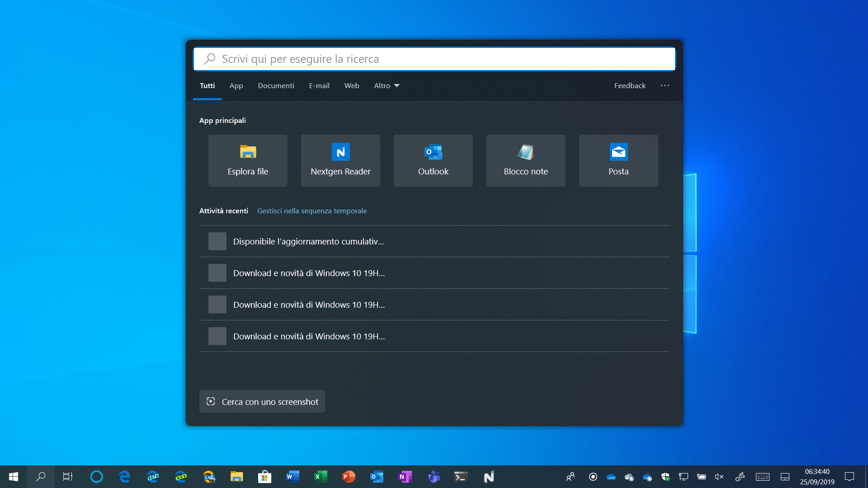Launch Outlook from the taskbar
This screenshot has width=868, height=488.
tap(377, 477)
